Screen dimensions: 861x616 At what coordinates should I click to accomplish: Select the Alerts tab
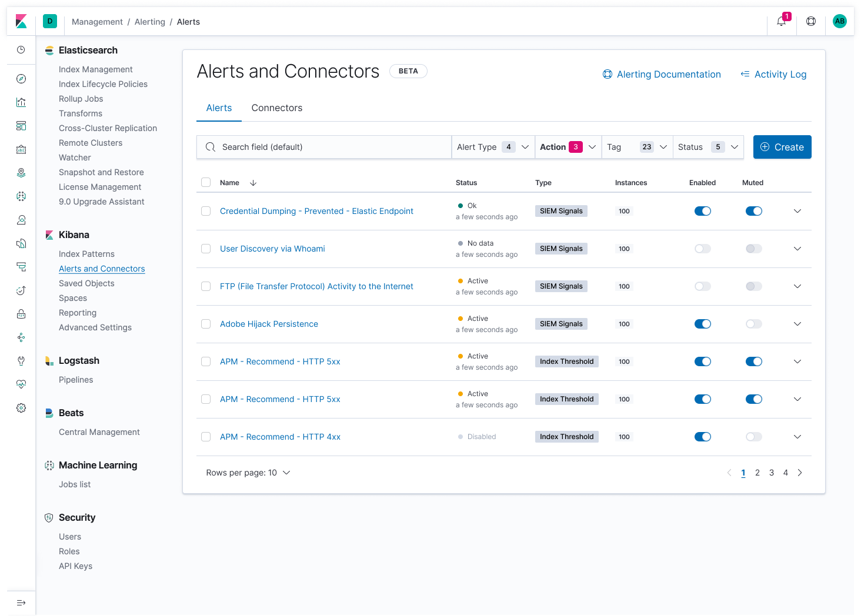(x=219, y=108)
